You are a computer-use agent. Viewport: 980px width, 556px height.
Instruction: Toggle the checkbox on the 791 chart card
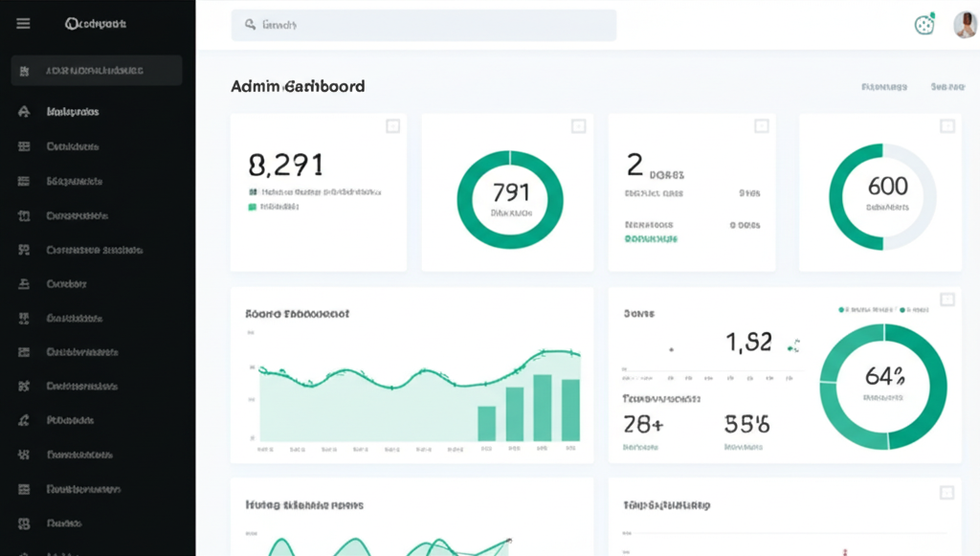tap(576, 124)
